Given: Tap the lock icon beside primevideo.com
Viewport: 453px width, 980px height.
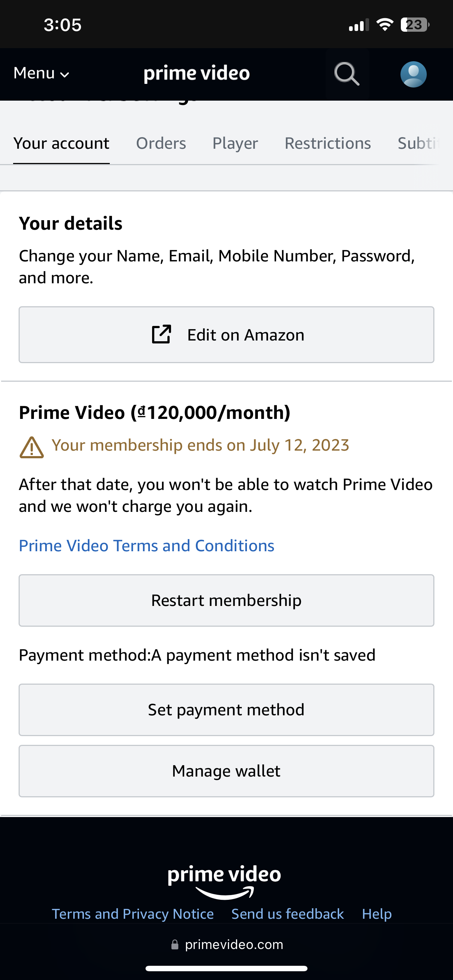Looking at the screenshot, I should [175, 944].
